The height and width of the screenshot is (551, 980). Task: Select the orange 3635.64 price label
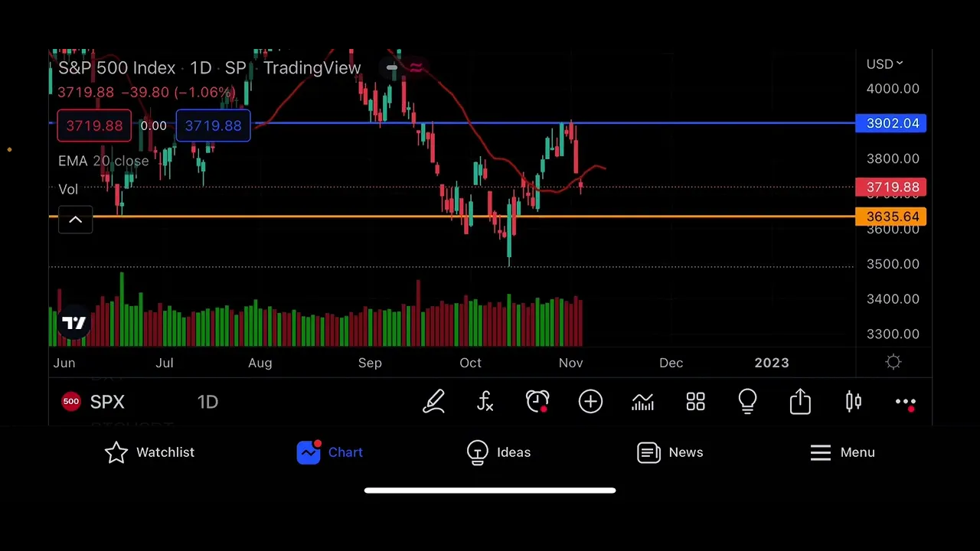click(891, 217)
